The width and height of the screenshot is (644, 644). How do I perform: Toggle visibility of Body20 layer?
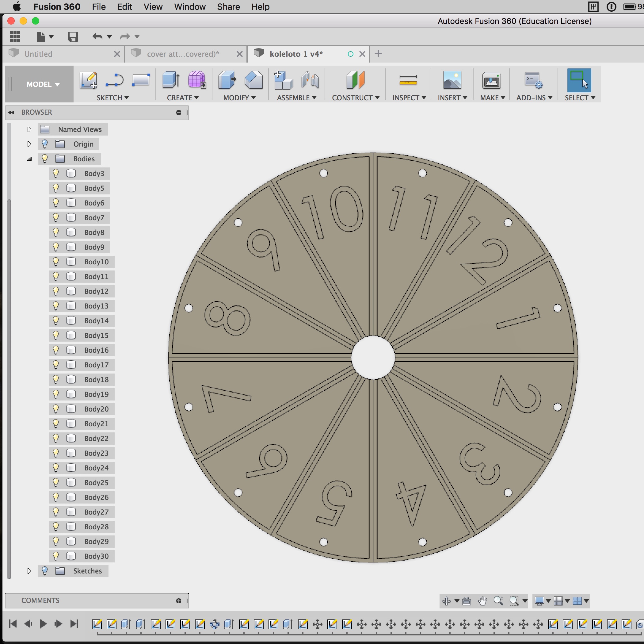point(56,409)
